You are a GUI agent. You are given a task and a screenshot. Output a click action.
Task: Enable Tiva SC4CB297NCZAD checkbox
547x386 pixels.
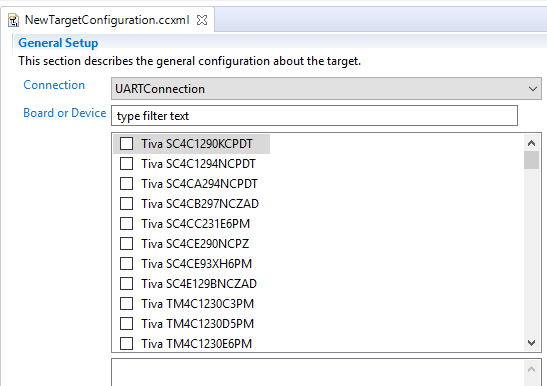pyautogui.click(x=126, y=203)
